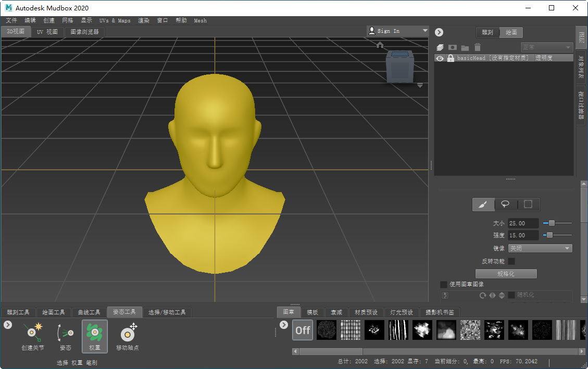Screen dimensions: 588x369
Task: Click the lock icon on basicHead layer
Action: click(x=451, y=58)
